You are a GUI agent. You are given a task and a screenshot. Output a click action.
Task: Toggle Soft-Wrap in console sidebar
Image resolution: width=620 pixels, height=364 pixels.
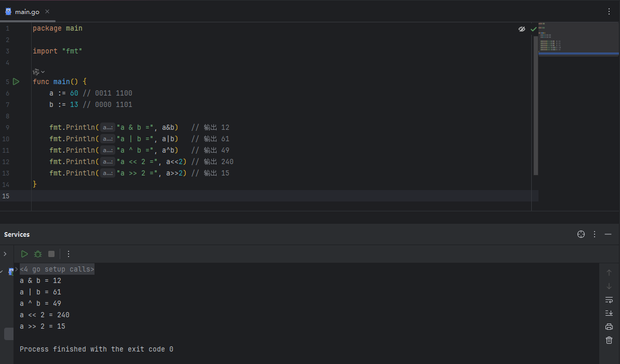(609, 300)
